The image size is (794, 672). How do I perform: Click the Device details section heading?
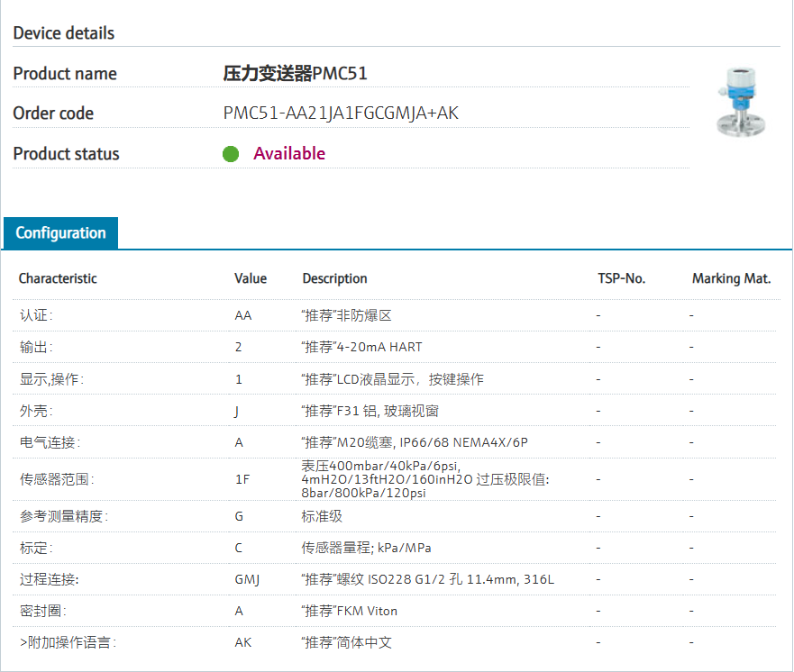coord(64,33)
